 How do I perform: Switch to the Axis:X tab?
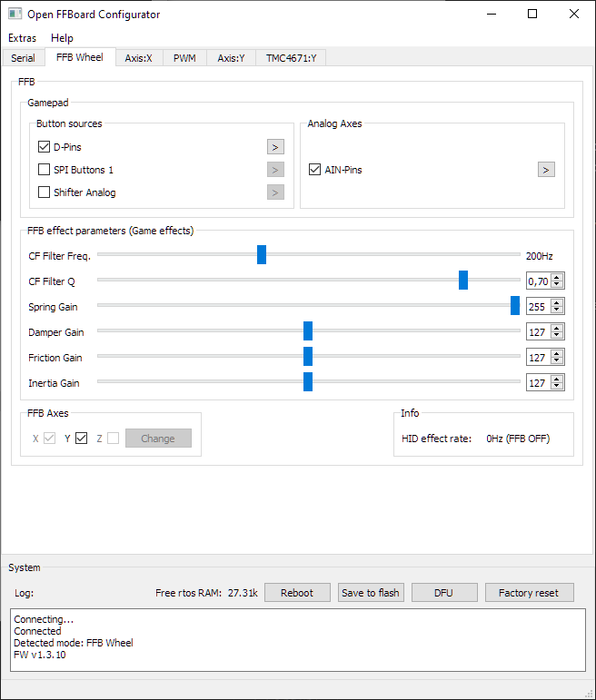(138, 58)
